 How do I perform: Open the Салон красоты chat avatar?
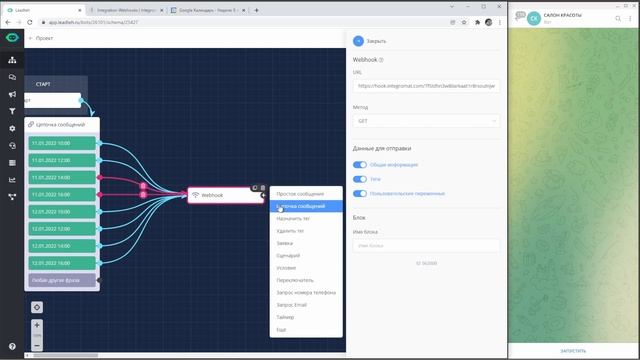point(533,18)
